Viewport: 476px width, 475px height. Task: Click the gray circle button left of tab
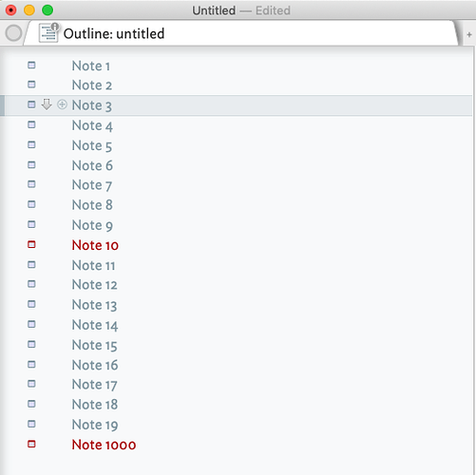pyautogui.click(x=13, y=33)
